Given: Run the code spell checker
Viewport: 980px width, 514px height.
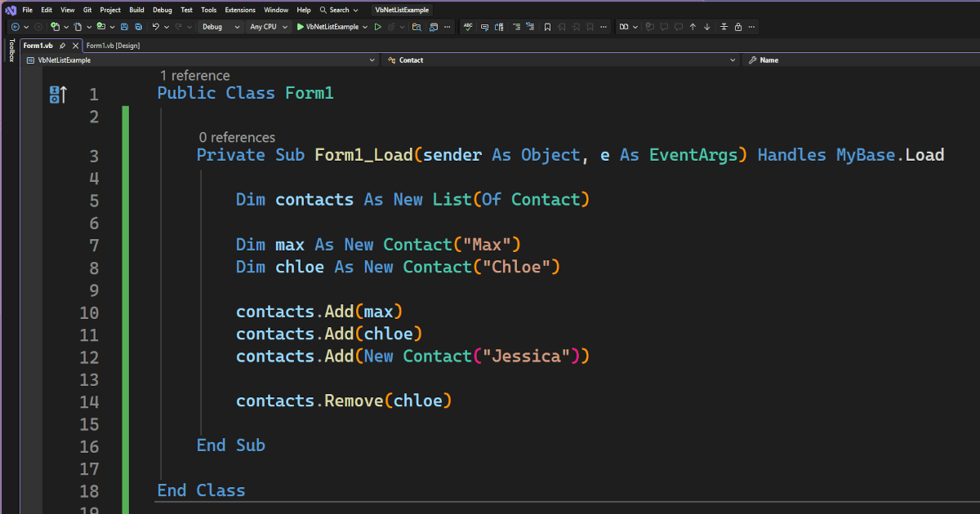Looking at the screenshot, I should (468, 27).
